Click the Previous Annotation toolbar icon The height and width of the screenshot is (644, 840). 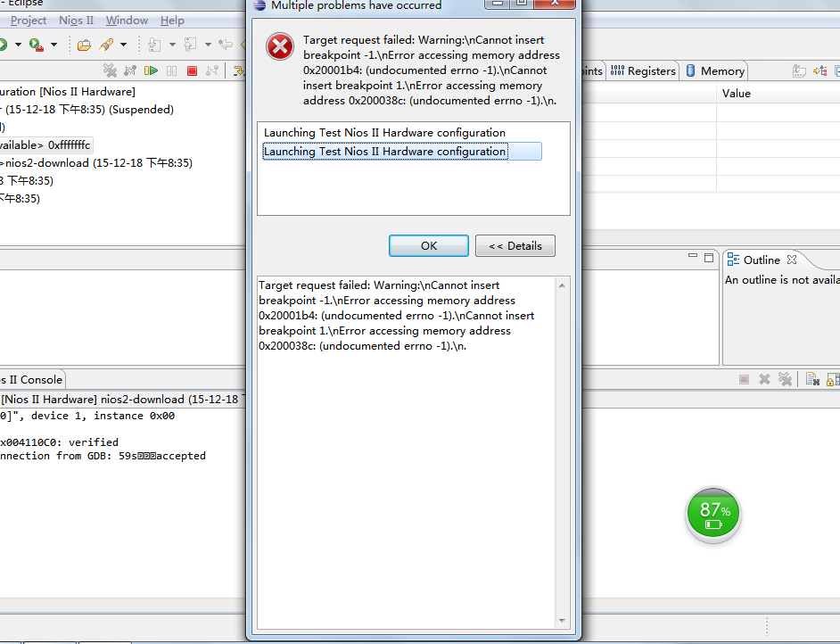pos(190,45)
